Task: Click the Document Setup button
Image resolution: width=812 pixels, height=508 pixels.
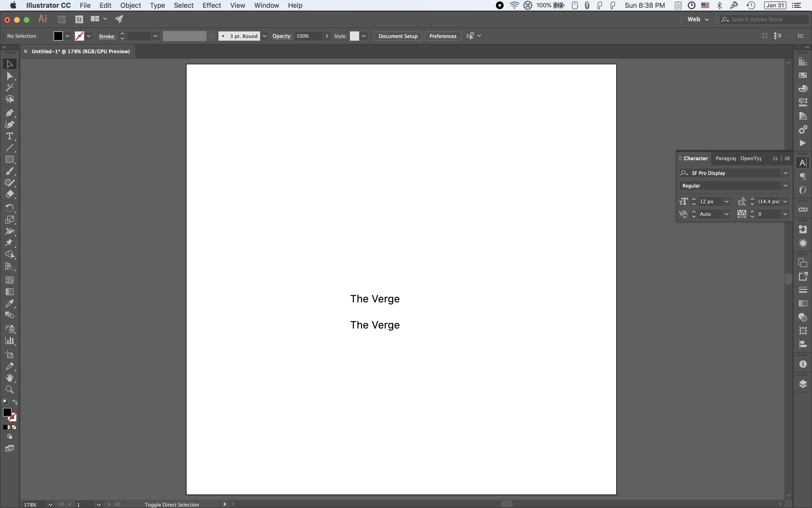Action: 398,36
